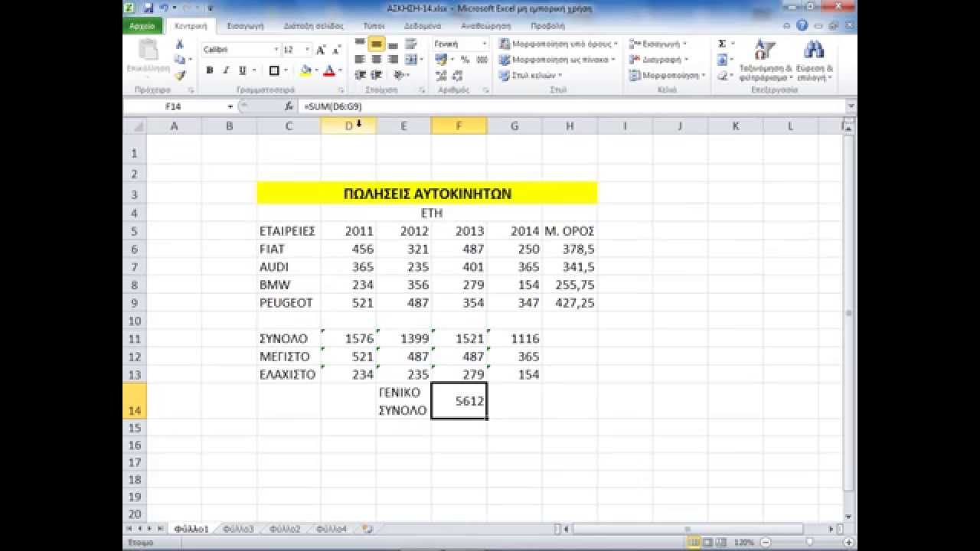The height and width of the screenshot is (551, 980).
Task: Decrease font size with small A
Action: coord(335,50)
